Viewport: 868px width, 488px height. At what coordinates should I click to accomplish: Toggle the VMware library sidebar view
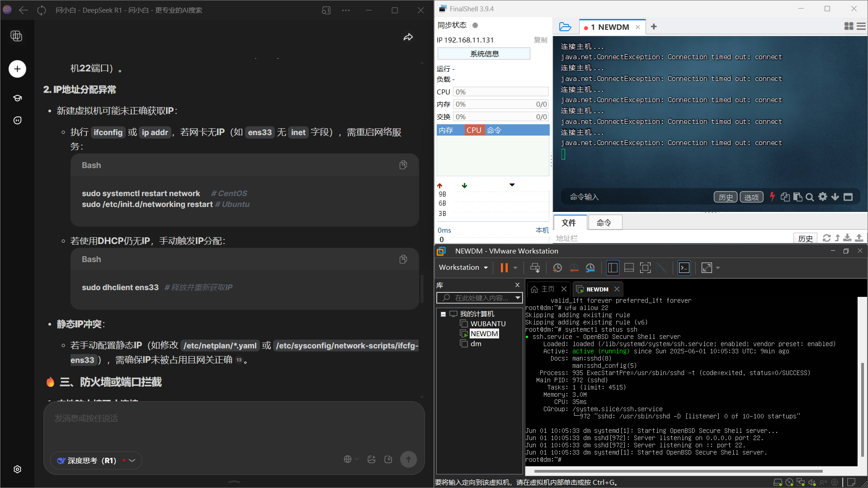(x=612, y=268)
